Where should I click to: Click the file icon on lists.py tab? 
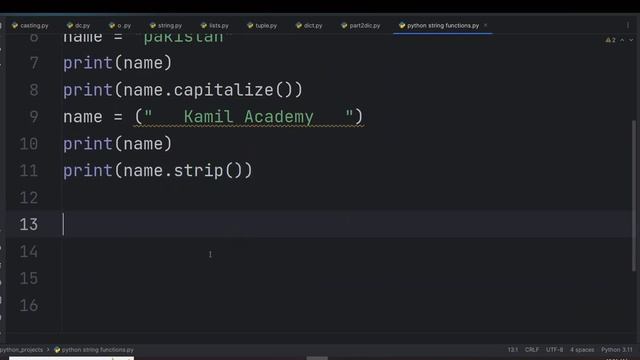(x=204, y=25)
